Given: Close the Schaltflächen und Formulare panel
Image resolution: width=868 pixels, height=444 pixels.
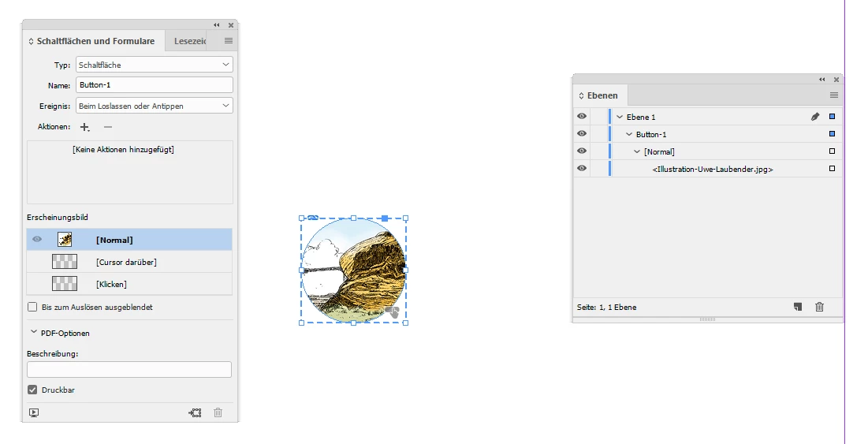Looking at the screenshot, I should pos(231,25).
